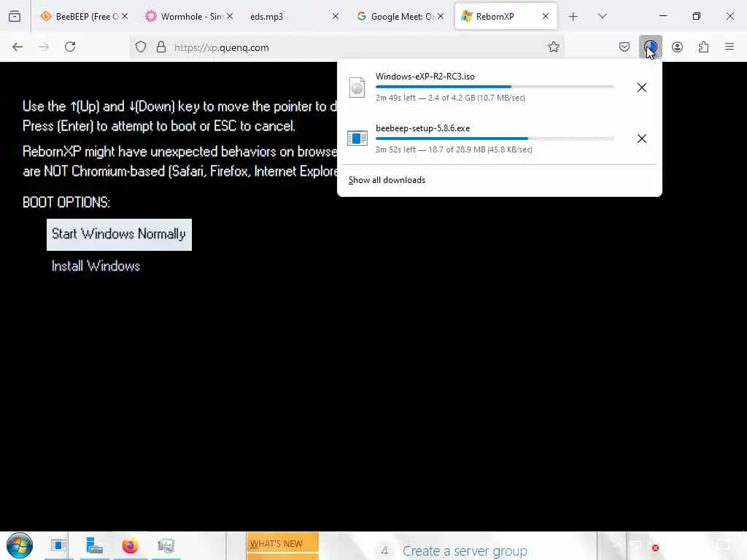747x560 pixels.
Task: Close the eds.mp3 tab
Action: coord(336,16)
